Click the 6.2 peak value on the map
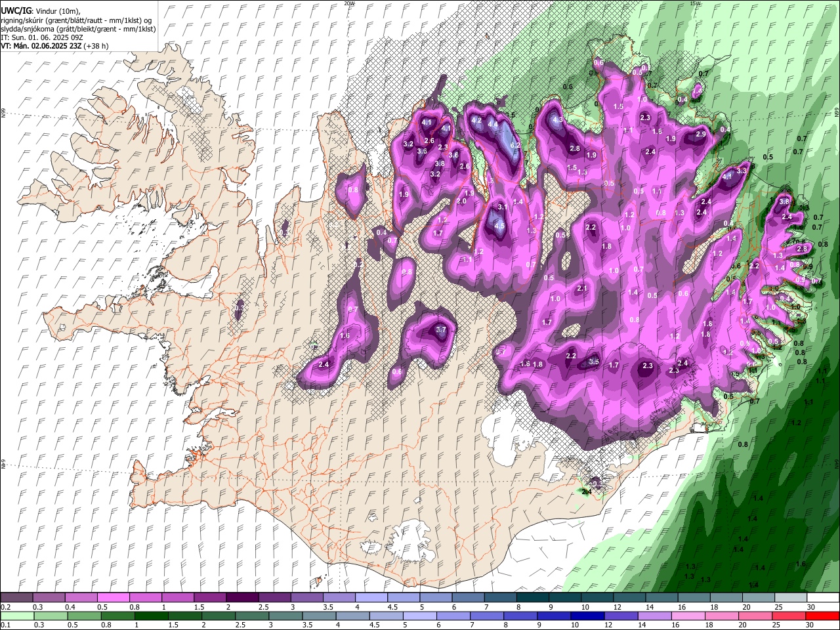The width and height of the screenshot is (840, 630). coord(515,145)
